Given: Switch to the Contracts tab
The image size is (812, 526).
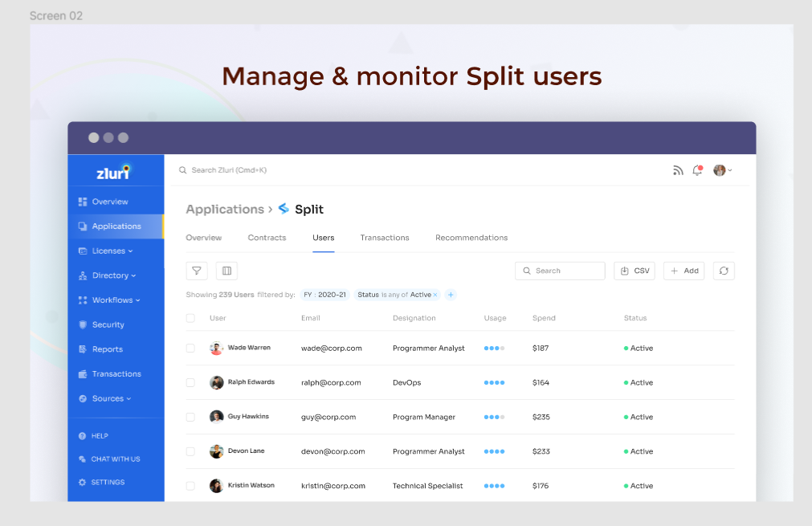Looking at the screenshot, I should point(267,238).
